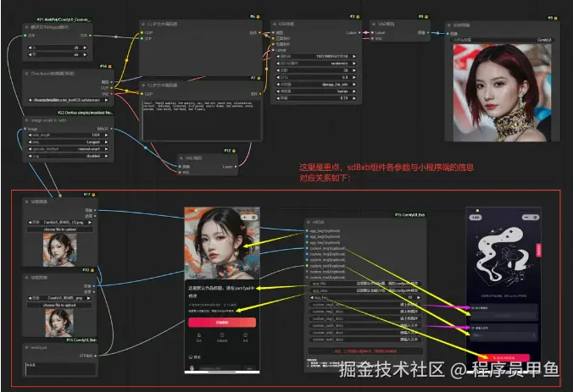Click next-image arrow in Load Image node #17
This screenshot has height=392, width=573.
point(90,223)
